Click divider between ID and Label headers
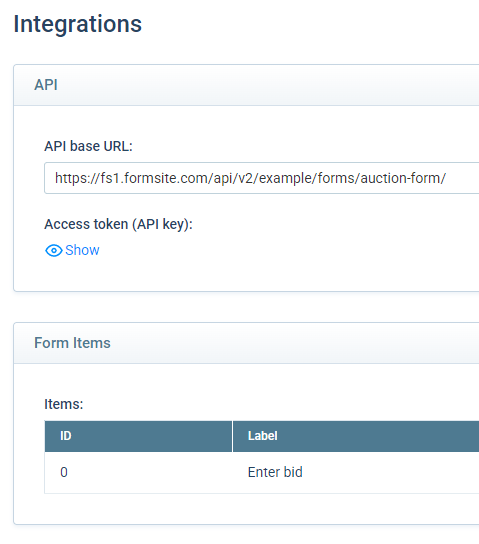This screenshot has height=544, width=479. pos(232,436)
